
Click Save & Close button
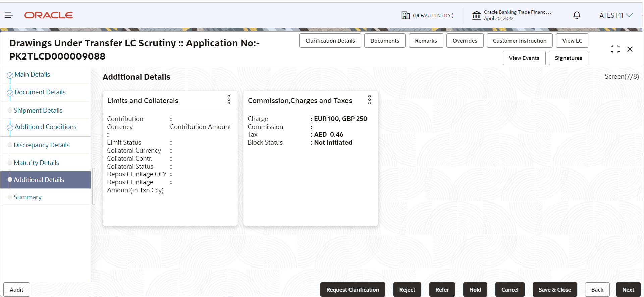[x=554, y=290]
